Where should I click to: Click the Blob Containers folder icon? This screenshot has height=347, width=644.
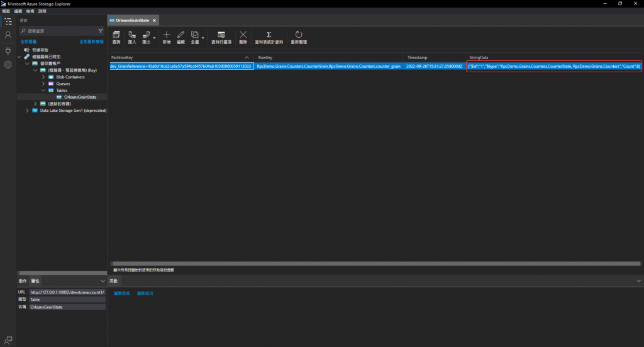(x=51, y=77)
